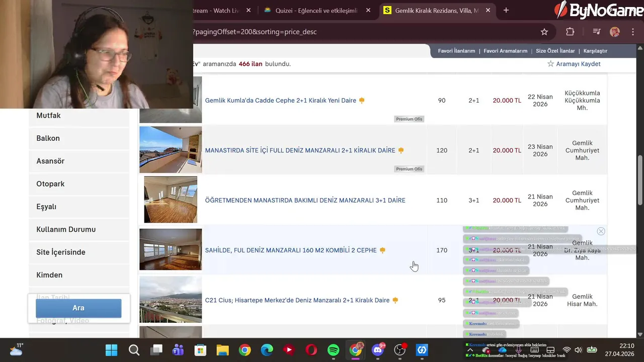Open Microsoft Store from taskbar
Image resolution: width=644 pixels, height=362 pixels.
click(200, 350)
